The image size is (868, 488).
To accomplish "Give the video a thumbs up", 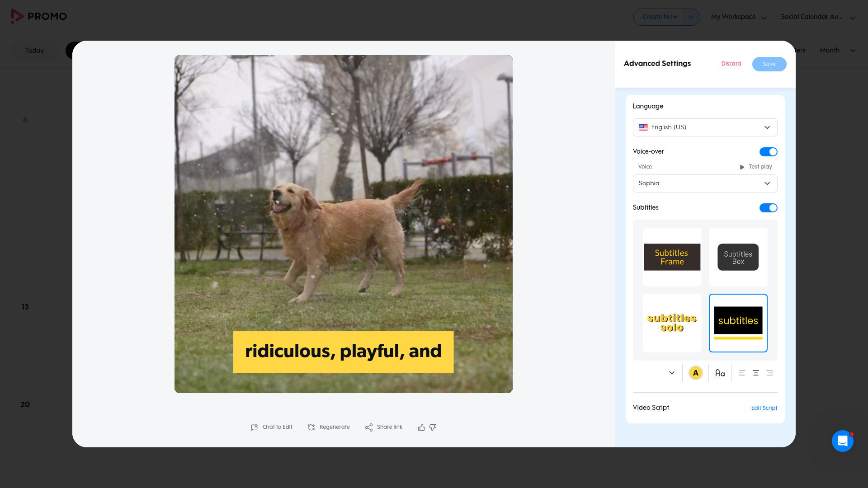I will [421, 427].
